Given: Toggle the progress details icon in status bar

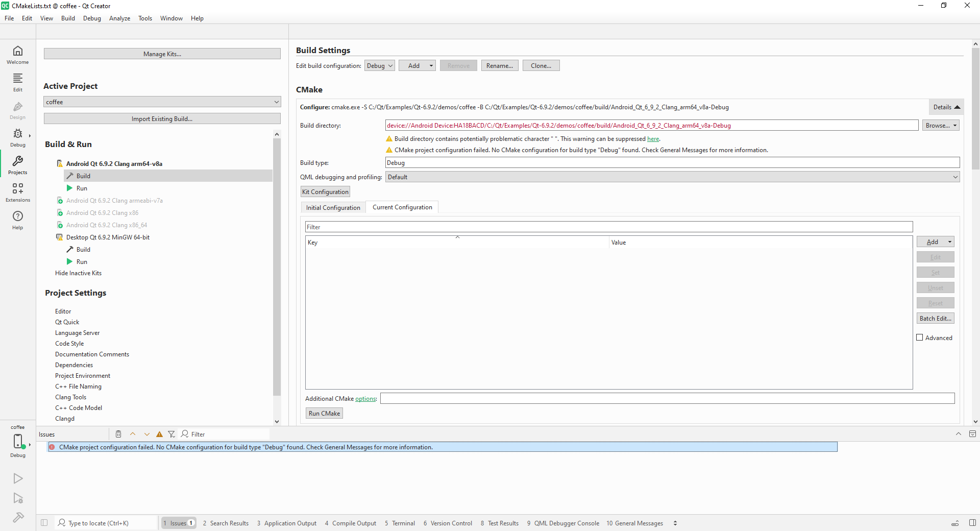Looking at the screenshot, I should point(955,523).
